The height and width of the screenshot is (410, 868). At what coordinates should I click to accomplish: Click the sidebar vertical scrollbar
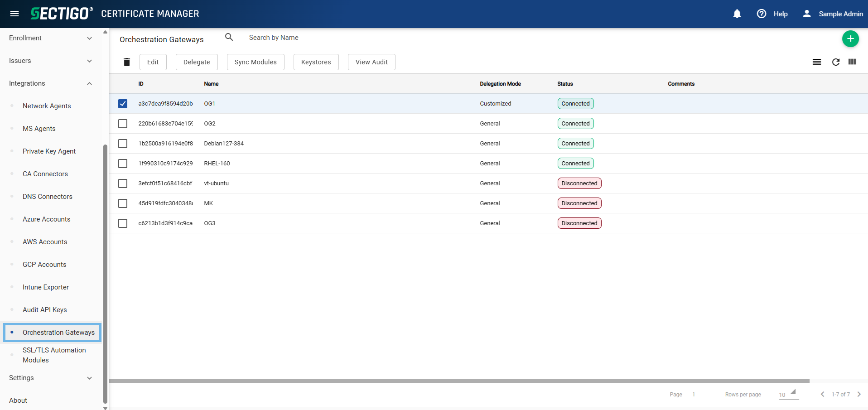105,274
